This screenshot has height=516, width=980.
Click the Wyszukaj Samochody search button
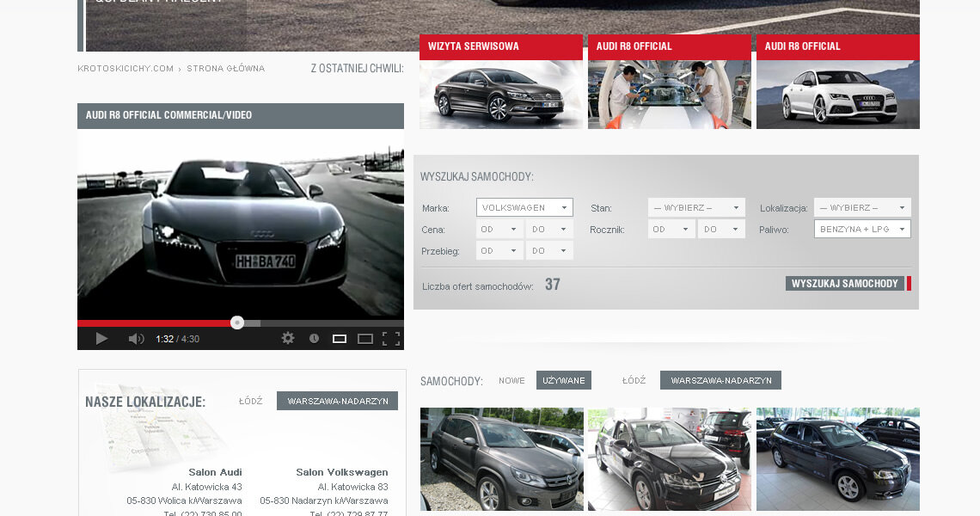(845, 284)
